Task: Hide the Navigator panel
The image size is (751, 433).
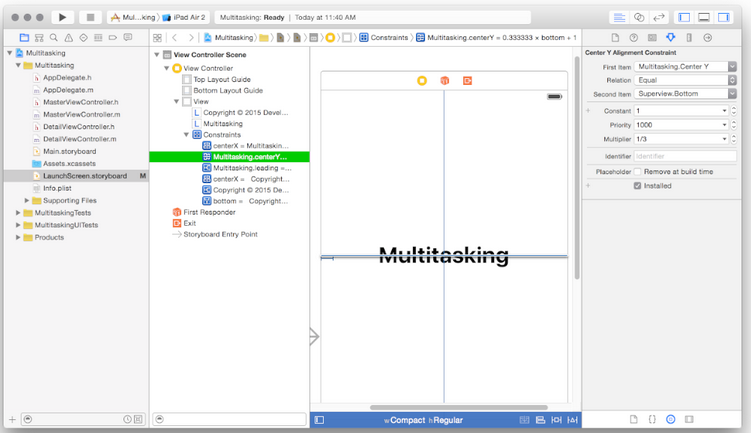Action: (685, 17)
